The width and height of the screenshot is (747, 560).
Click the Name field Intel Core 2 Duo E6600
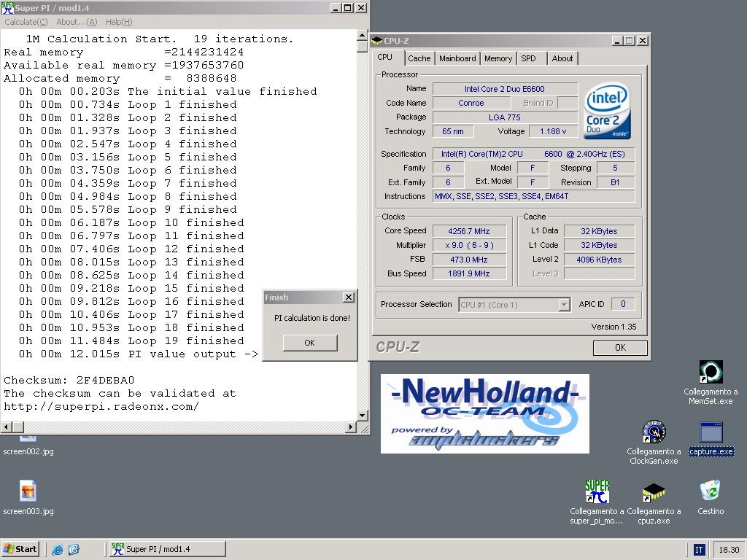(x=505, y=88)
